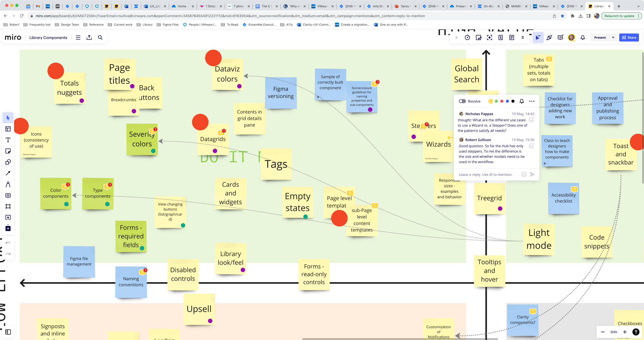Expand the Present dropdown arrow
Viewport: 644px width, 340px height.
pos(613,37)
